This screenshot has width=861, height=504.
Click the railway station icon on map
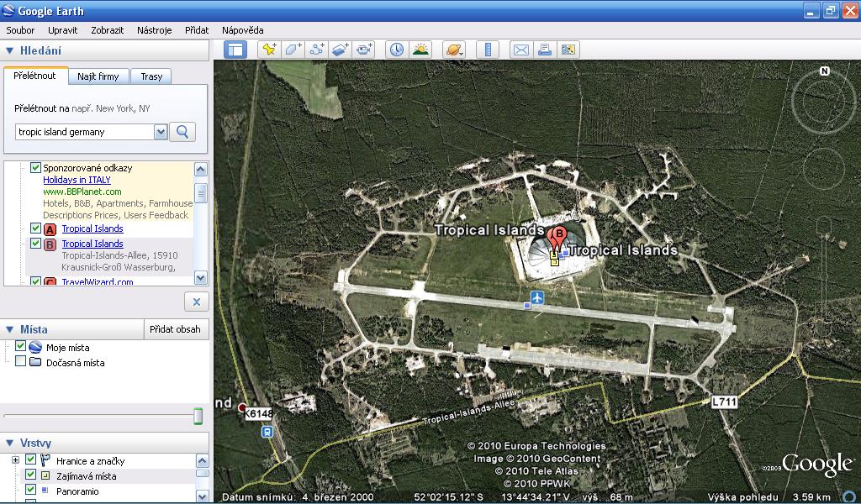pyautogui.click(x=267, y=432)
